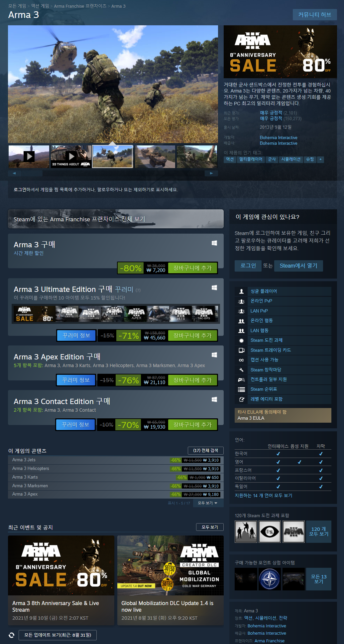Click the right arrow of screenshot scroller
Viewport: 344px width, 644px height.
[211, 173]
